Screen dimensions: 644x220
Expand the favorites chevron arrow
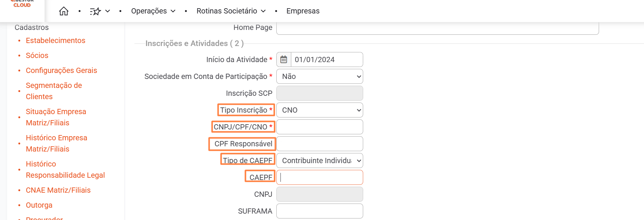click(108, 11)
